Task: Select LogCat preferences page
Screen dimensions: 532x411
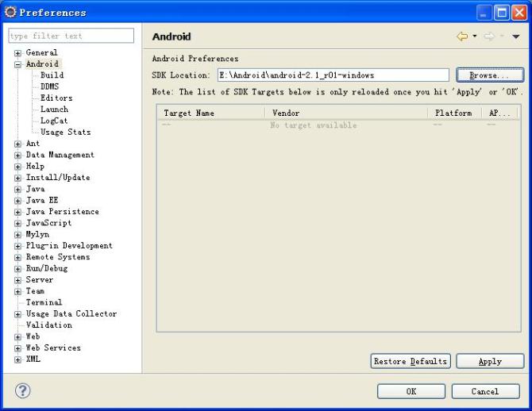Action: pos(54,121)
